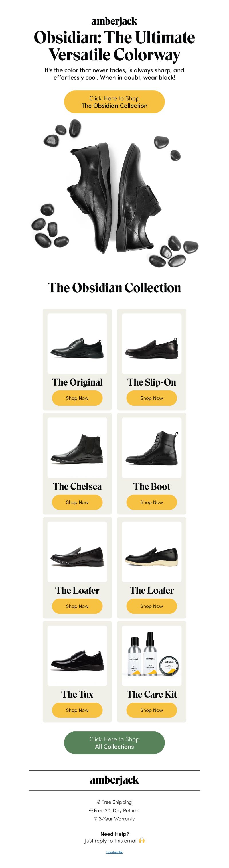
Task: Click Shop Now under The Chelsea
Action: tap(77, 502)
